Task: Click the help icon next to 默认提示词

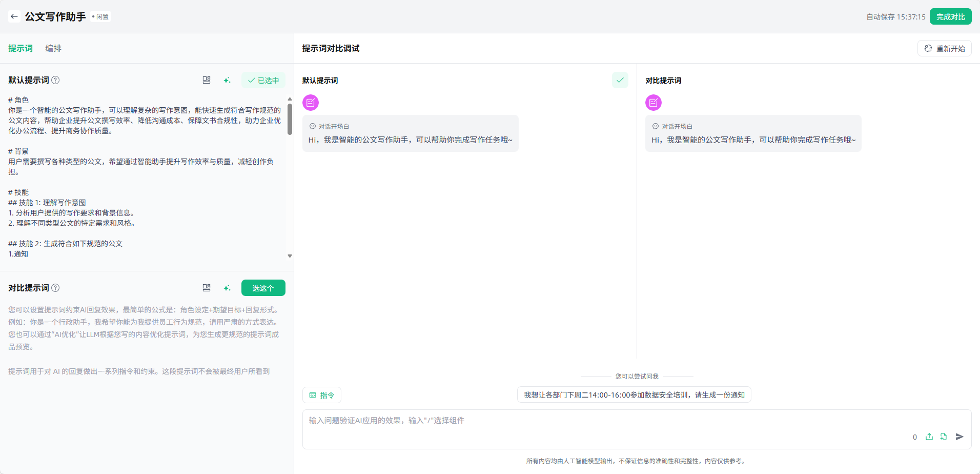Action: [56, 80]
